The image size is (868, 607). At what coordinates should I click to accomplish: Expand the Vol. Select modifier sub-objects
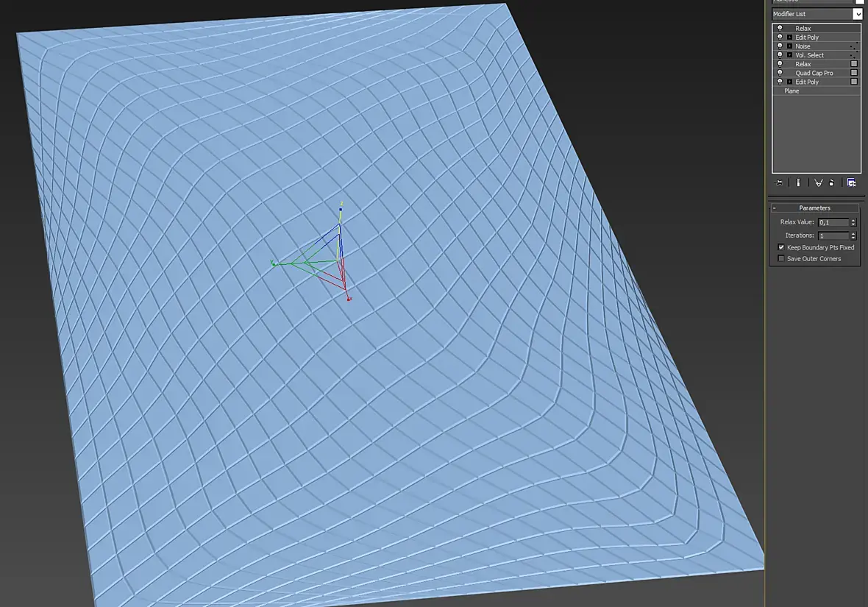(790, 55)
